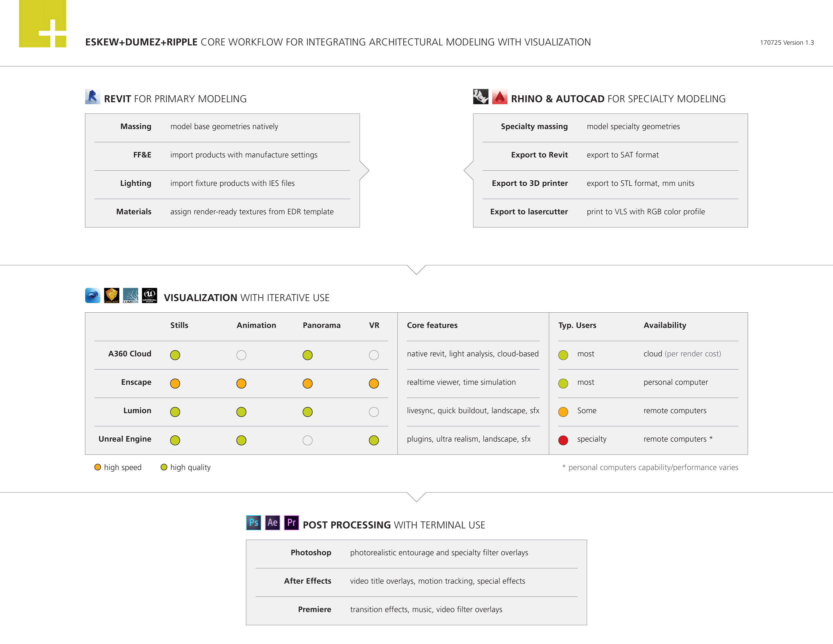Click the yellow-green plus logo
The height and width of the screenshot is (644, 833).
click(x=43, y=24)
